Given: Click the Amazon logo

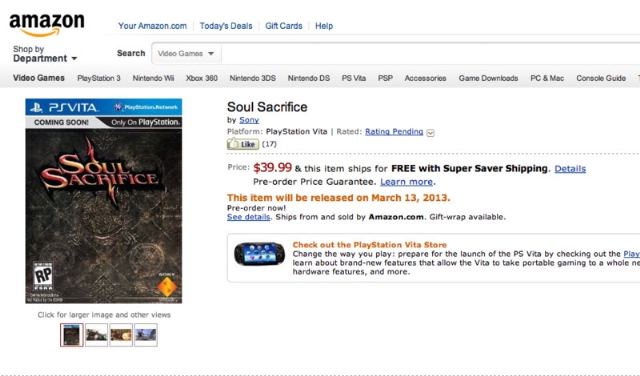Looking at the screenshot, I should pyautogui.click(x=47, y=24).
